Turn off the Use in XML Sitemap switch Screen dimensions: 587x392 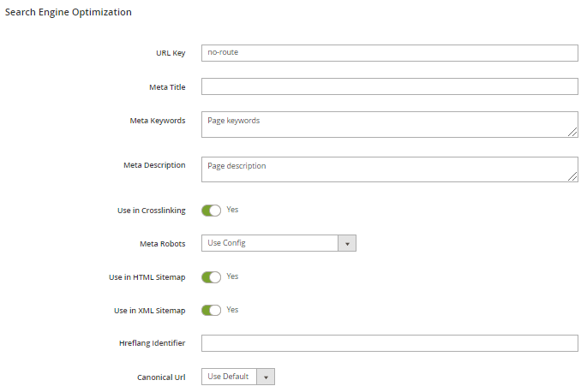211,310
